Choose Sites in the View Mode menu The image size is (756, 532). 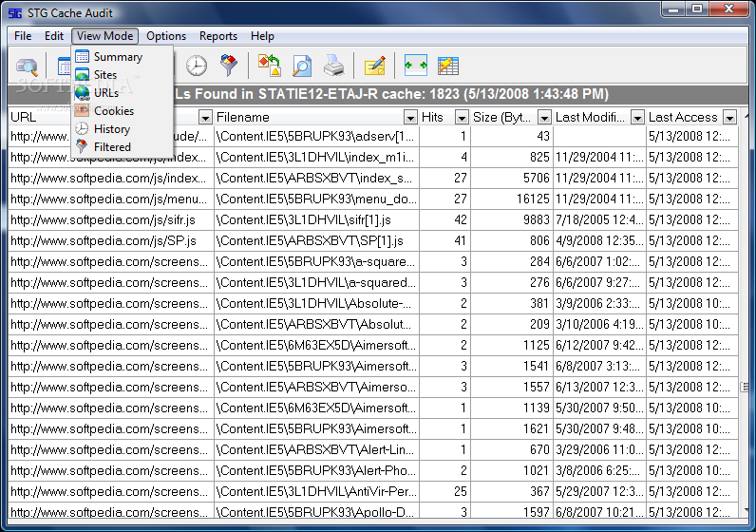click(x=122, y=75)
